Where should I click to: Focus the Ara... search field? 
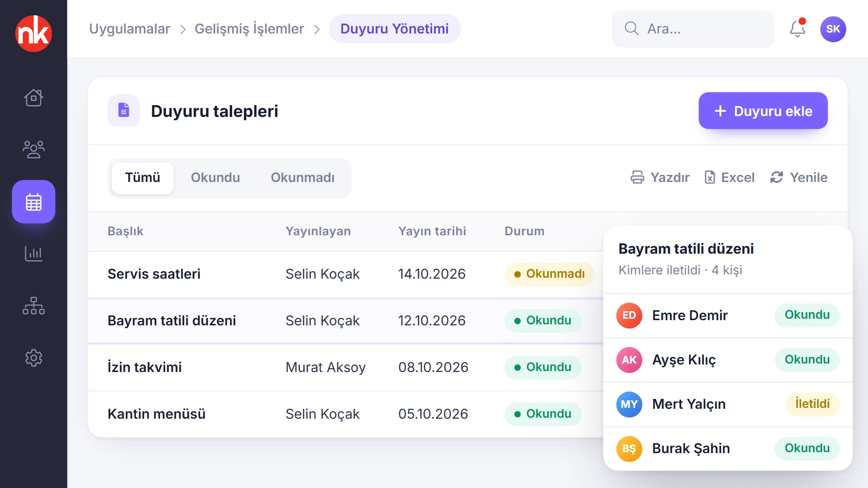(x=693, y=29)
